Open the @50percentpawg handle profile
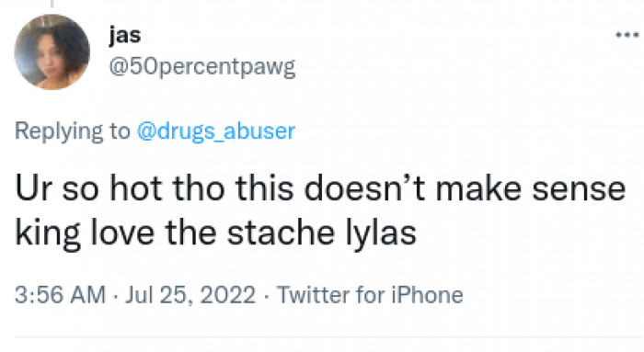 point(201,66)
